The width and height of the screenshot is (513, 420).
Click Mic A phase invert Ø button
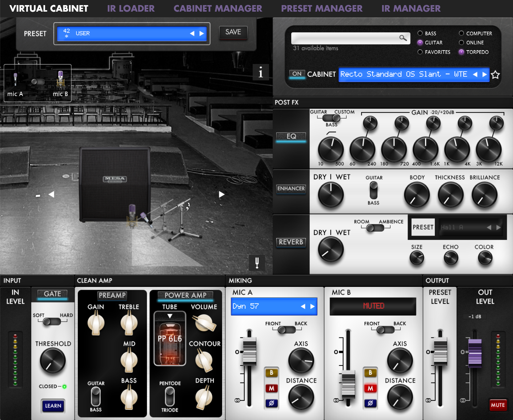pyautogui.click(x=271, y=403)
